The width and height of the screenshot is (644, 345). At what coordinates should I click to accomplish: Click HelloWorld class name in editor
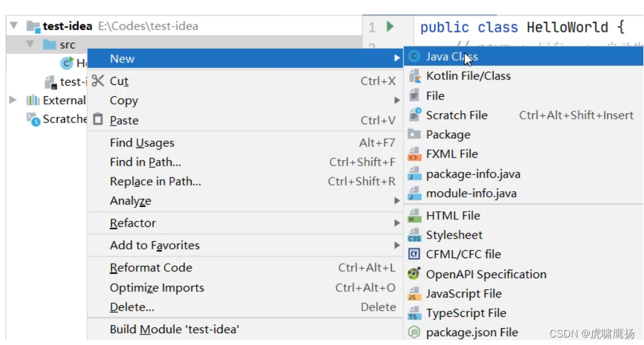coord(567,27)
